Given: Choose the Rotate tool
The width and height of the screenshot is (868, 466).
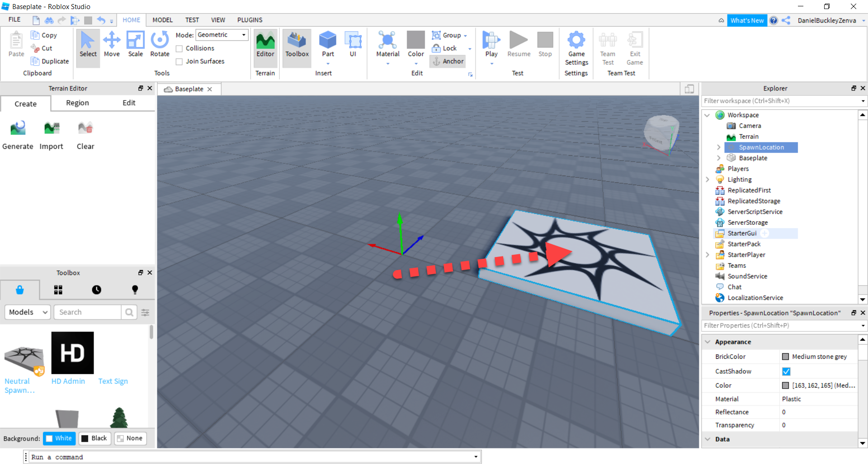Looking at the screenshot, I should pyautogui.click(x=160, y=44).
